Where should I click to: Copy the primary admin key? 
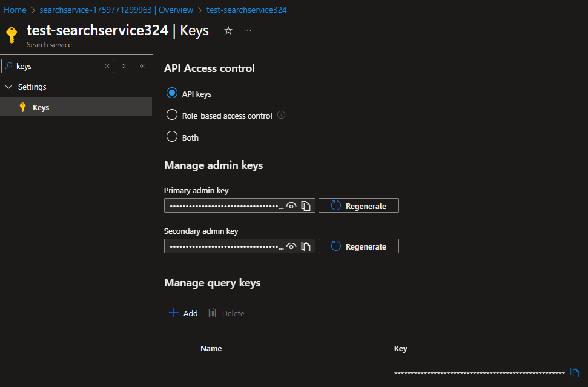[306, 206]
